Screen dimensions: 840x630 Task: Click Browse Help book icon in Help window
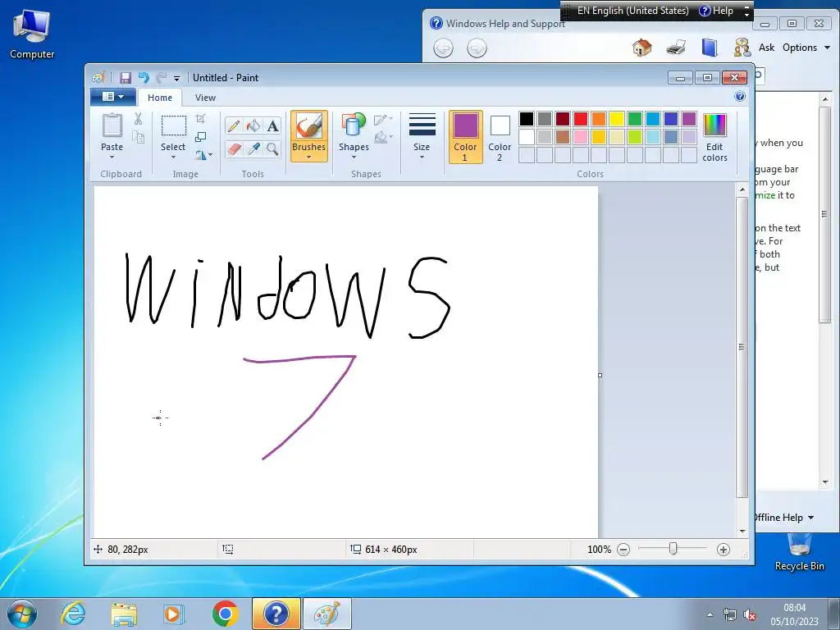point(710,48)
